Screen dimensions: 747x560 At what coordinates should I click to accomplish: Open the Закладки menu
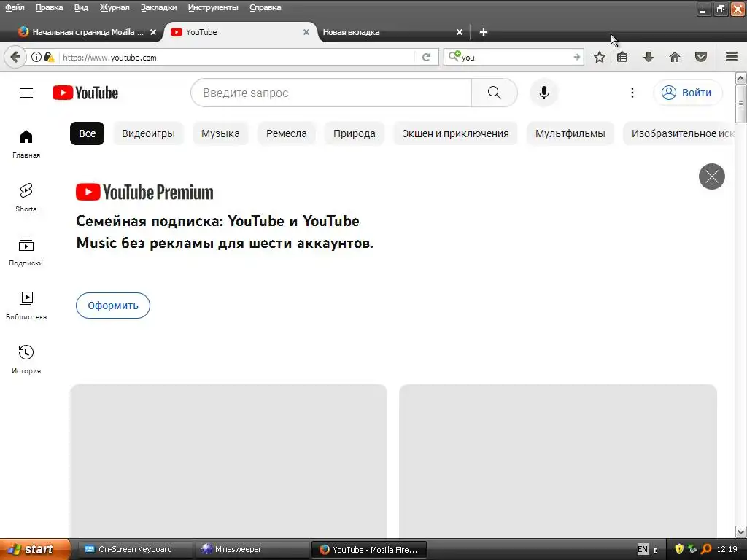158,7
